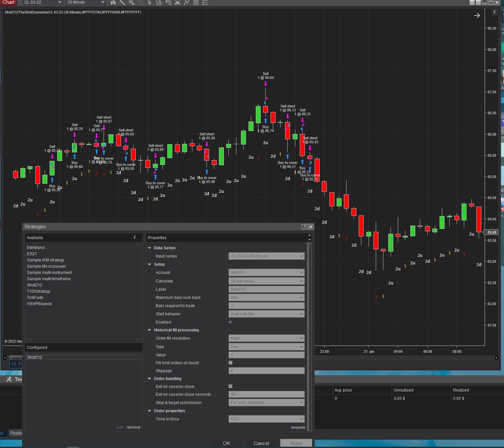Open Stop & target submission dropdown
The width and height of the screenshot is (504, 448).
click(266, 403)
